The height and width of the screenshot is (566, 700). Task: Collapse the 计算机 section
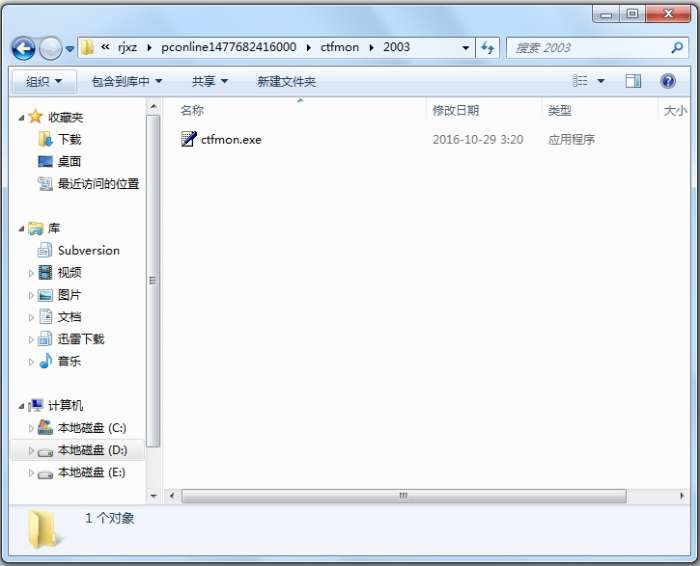[x=21, y=406]
